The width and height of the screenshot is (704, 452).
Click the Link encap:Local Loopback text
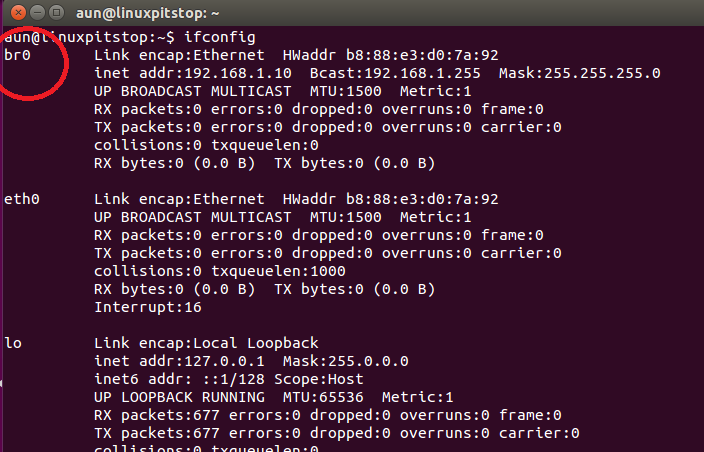(206, 343)
